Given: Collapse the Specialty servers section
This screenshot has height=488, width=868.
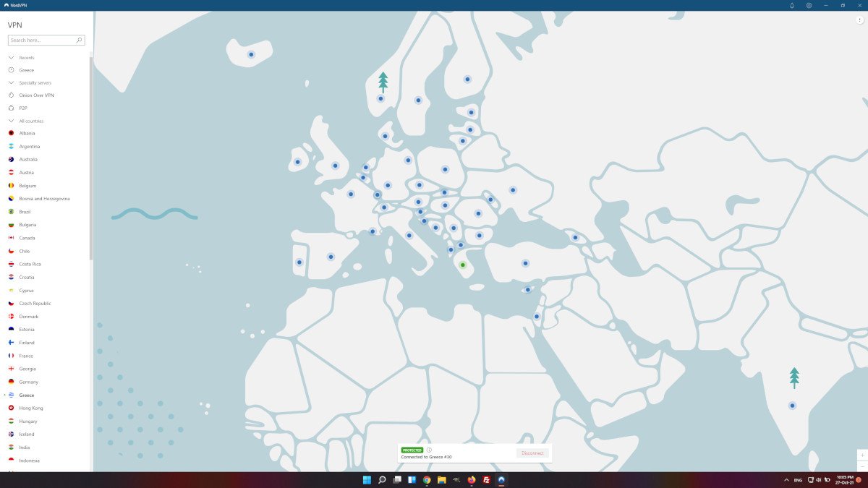Looking at the screenshot, I should tap(12, 83).
